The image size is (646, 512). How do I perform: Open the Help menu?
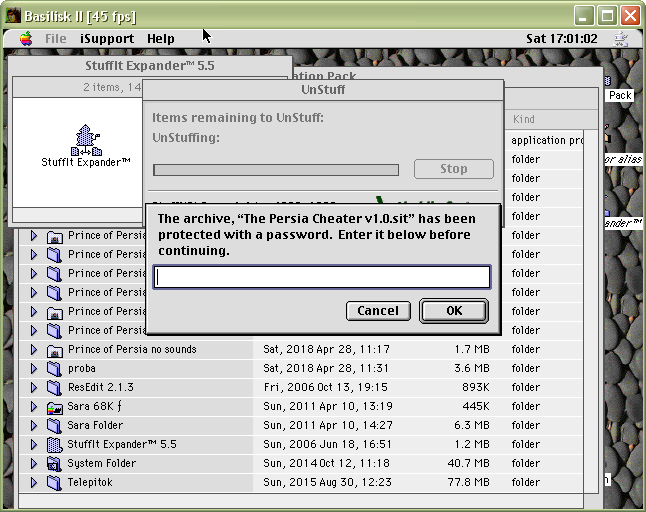click(x=161, y=39)
